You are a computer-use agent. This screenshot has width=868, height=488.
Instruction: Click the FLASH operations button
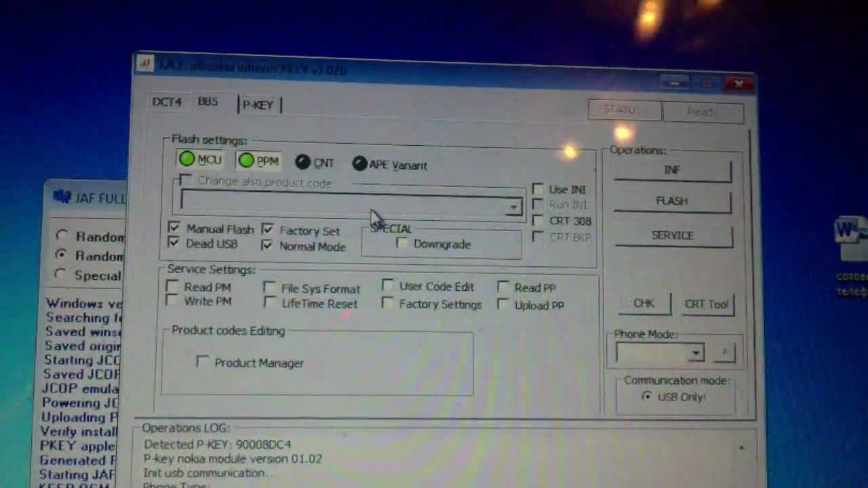tap(672, 201)
